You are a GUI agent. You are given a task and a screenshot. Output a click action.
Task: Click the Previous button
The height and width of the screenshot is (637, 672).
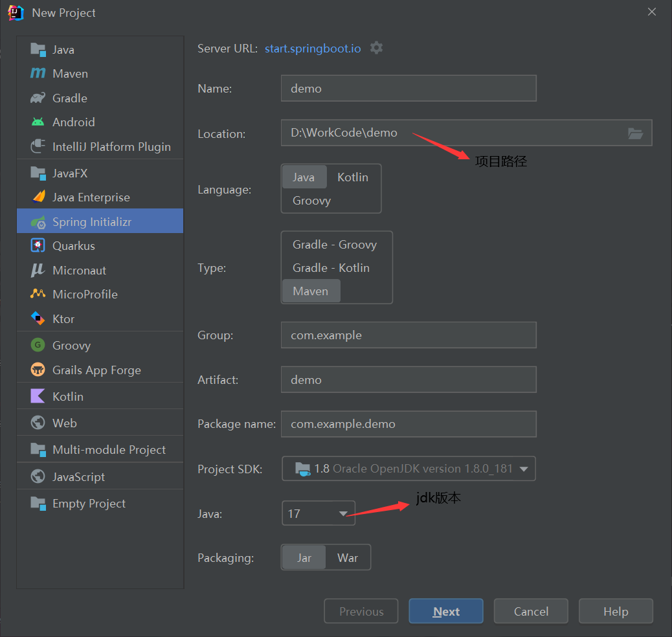click(361, 611)
